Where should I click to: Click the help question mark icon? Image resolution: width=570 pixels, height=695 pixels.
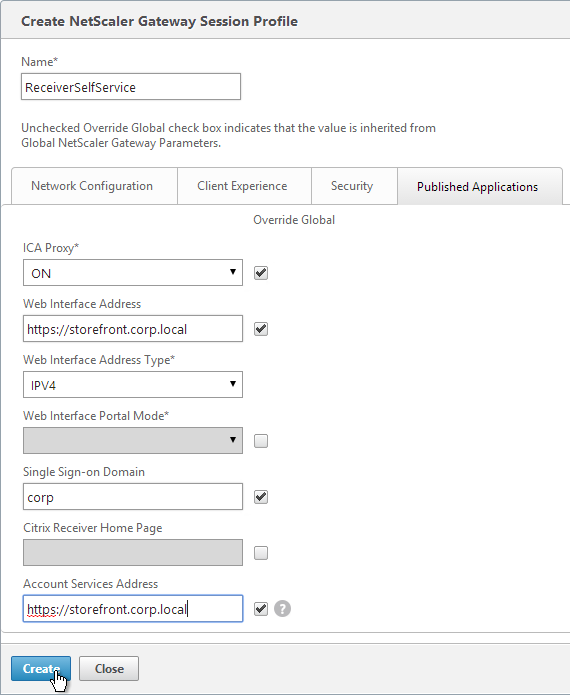[x=282, y=609]
